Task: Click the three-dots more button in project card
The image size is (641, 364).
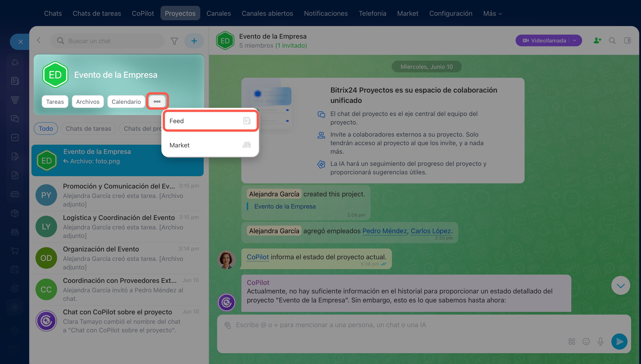Action: point(157,102)
